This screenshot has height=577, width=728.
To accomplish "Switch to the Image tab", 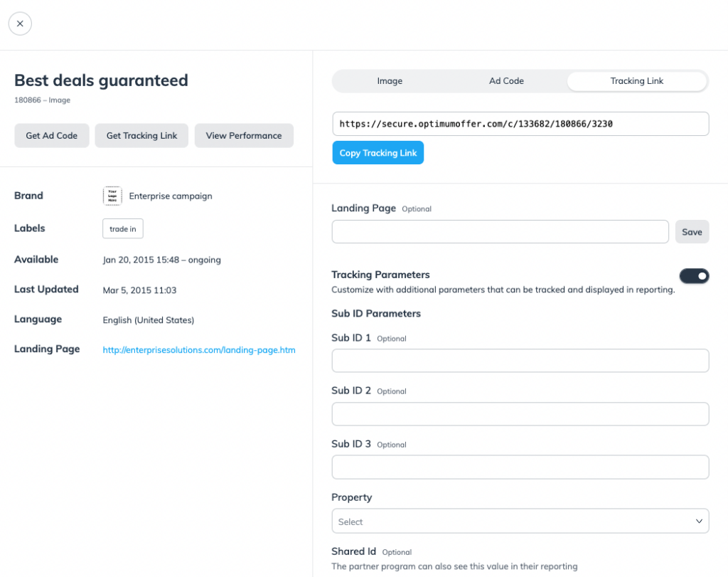I will point(390,81).
